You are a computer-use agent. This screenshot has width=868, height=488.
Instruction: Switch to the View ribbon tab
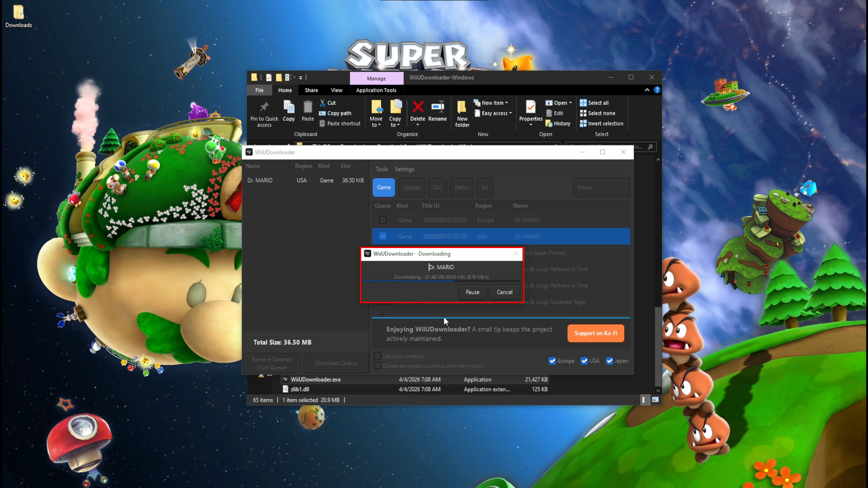336,90
